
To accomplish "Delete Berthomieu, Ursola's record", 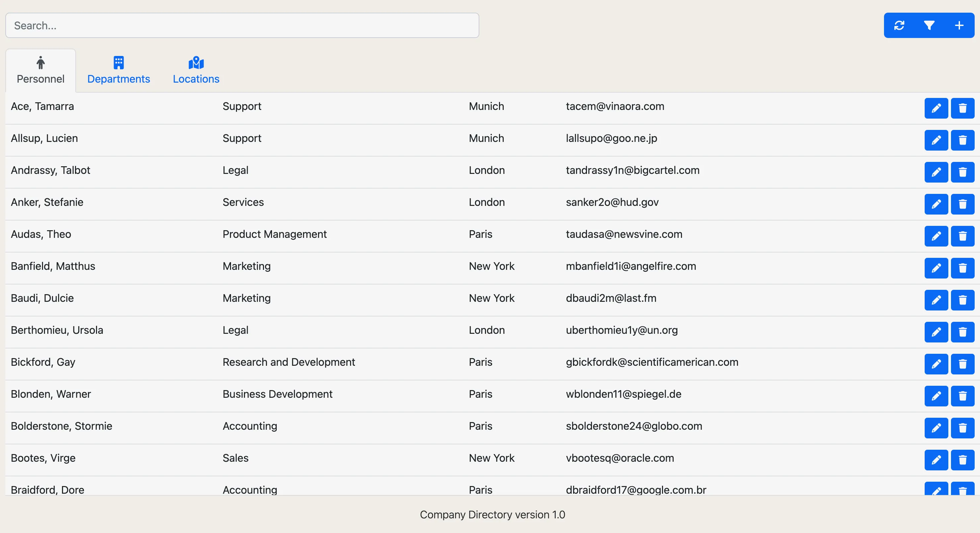I will (963, 332).
